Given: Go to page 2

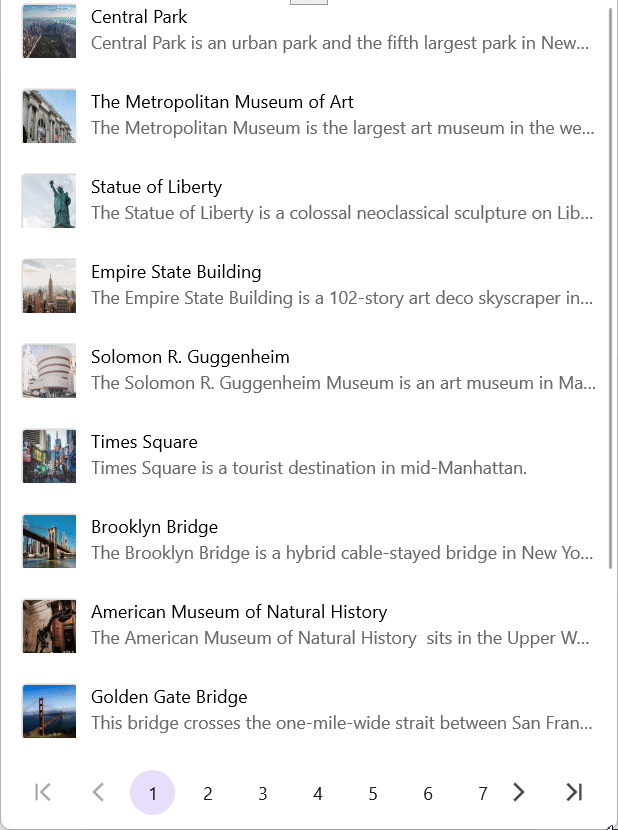Looking at the screenshot, I should click(208, 794).
